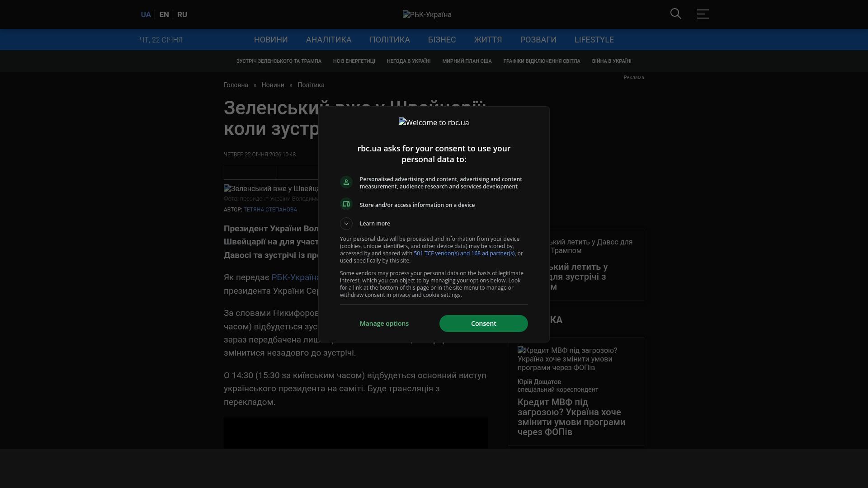
Task: Open the НОВИНИ navigation section
Action: (x=271, y=40)
